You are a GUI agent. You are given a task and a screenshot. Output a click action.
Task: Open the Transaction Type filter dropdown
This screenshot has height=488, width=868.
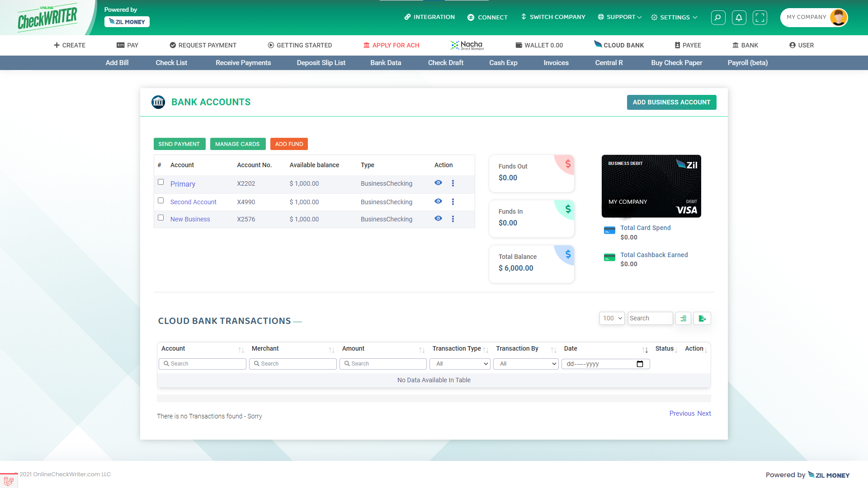[x=459, y=364]
